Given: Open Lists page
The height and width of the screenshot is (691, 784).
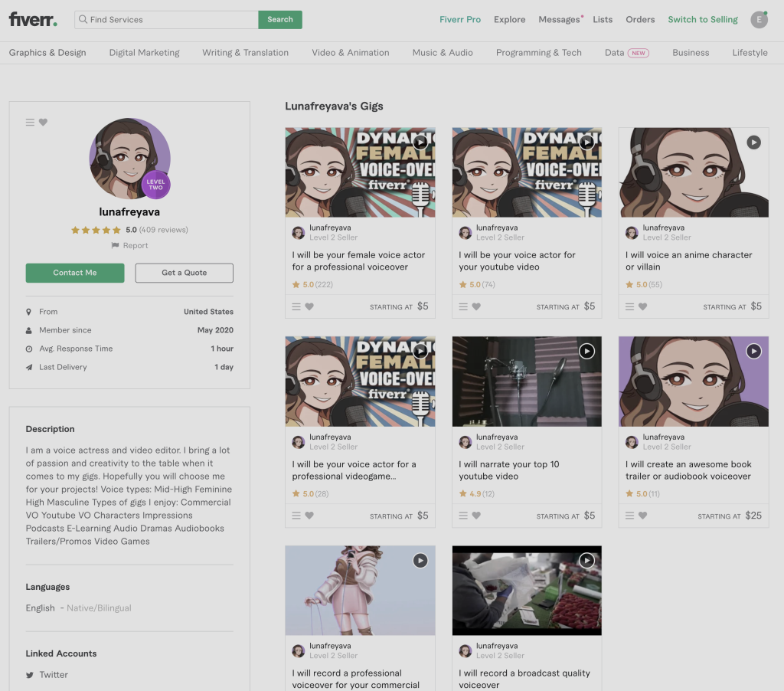Looking at the screenshot, I should click(603, 19).
